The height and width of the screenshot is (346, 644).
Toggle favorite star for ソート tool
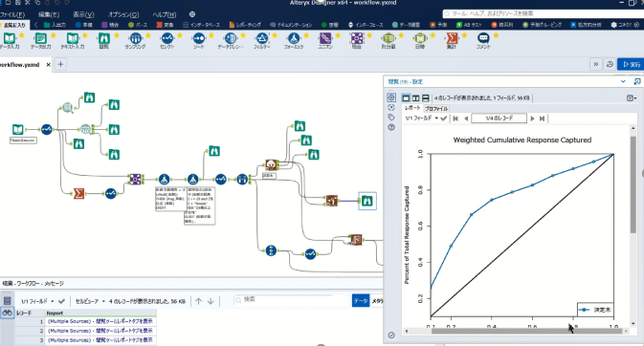(211, 35)
